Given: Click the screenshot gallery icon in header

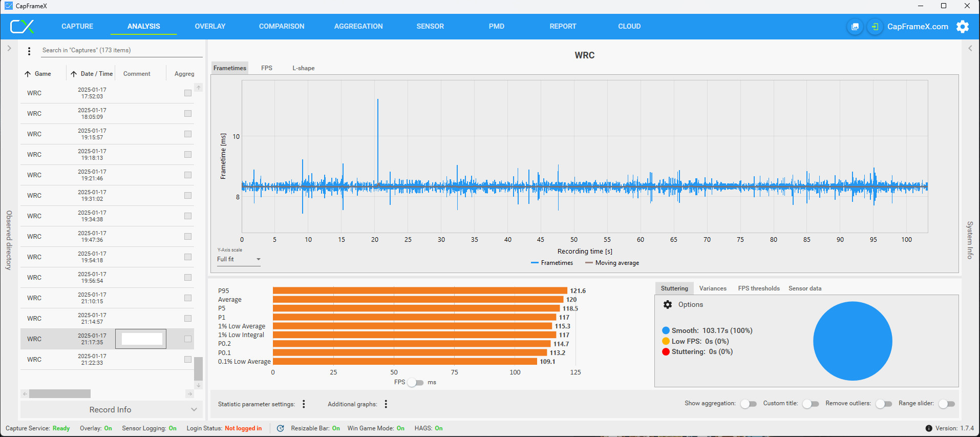Looking at the screenshot, I should 855,27.
